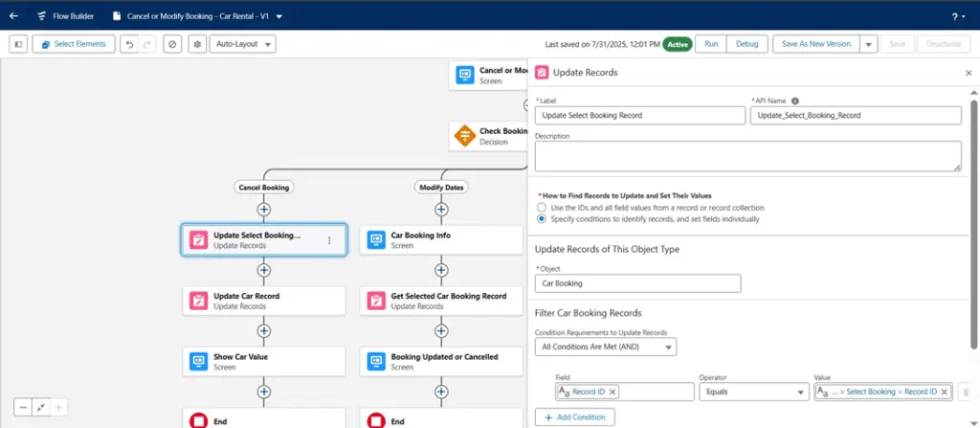Click the Show Car Value screen icon
The height and width of the screenshot is (428, 980).
(x=198, y=362)
